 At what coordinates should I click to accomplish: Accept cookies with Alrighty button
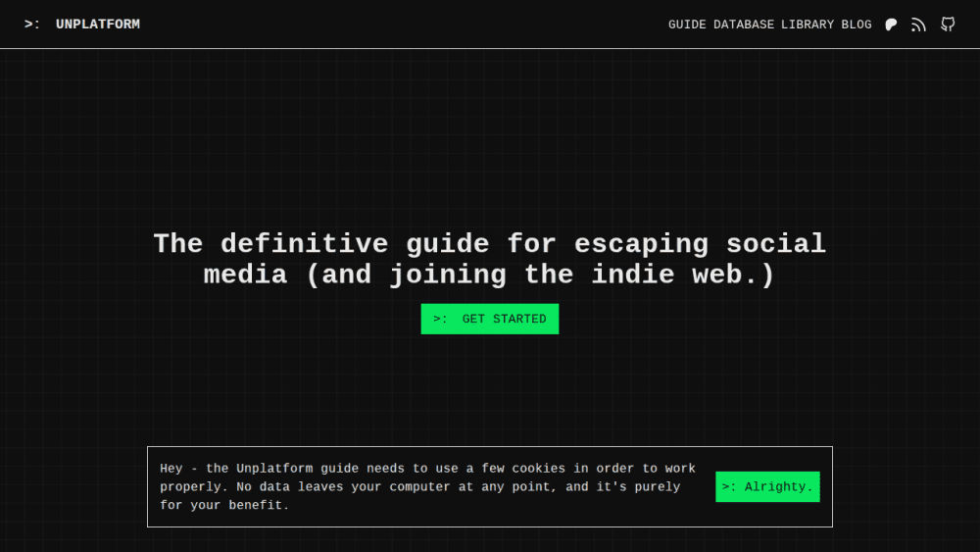pos(767,486)
